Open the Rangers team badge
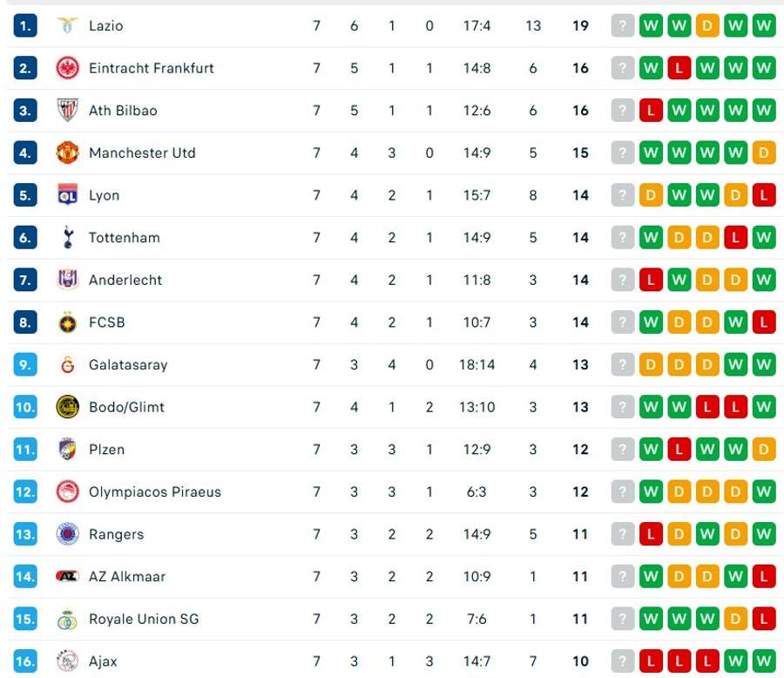Screen dimensions: 784x678 click(67, 534)
